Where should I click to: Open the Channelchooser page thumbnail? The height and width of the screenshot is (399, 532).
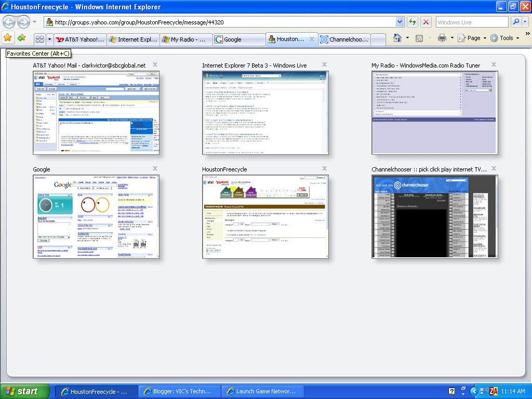435,217
